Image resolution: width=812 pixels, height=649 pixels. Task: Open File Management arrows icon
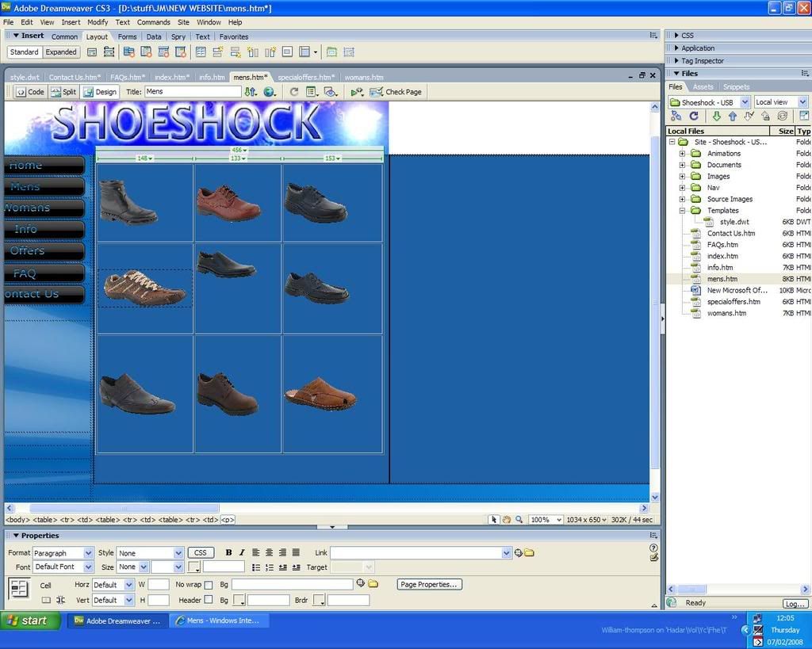pyautogui.click(x=251, y=92)
